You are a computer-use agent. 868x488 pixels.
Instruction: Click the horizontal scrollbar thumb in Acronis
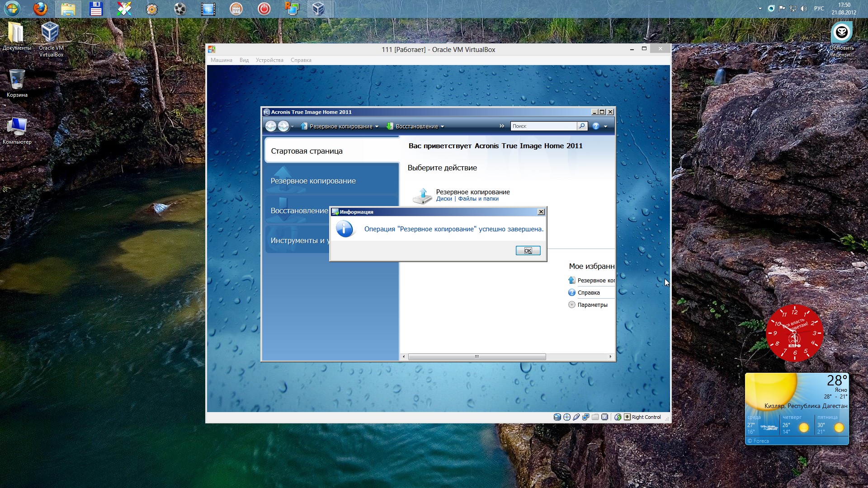477,357
